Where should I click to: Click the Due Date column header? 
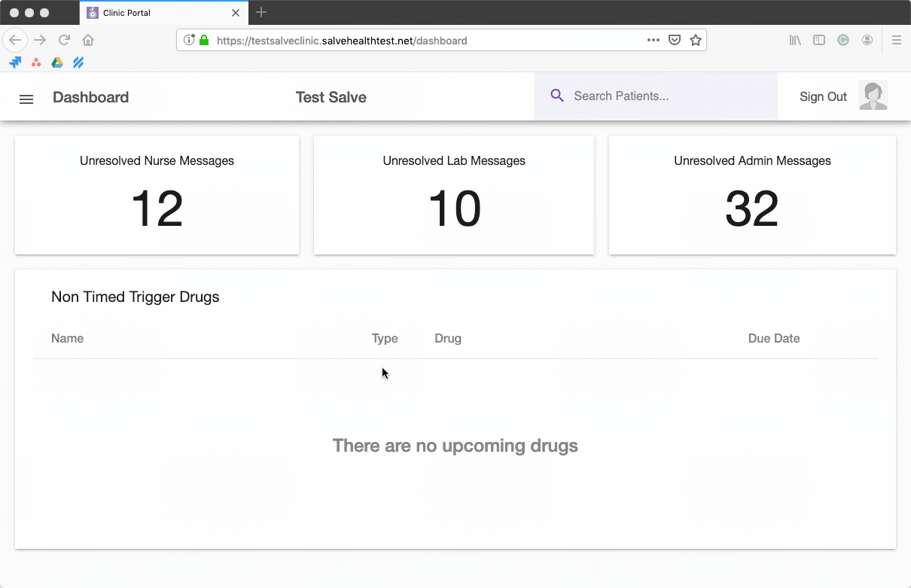point(774,338)
